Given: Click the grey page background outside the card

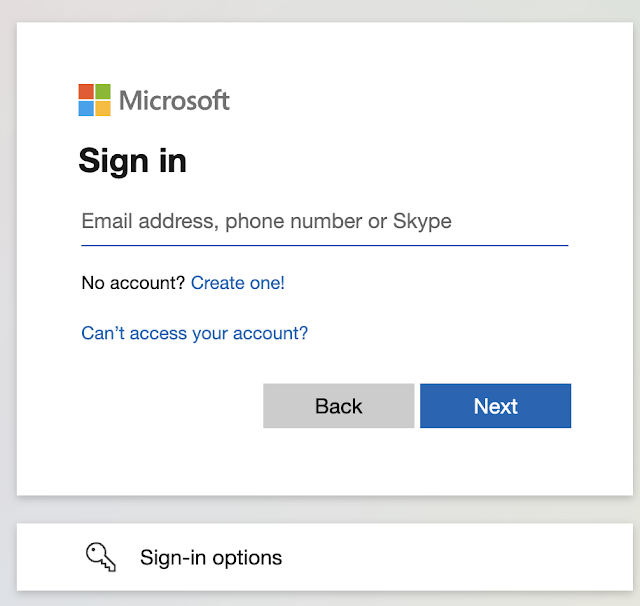Looking at the screenshot, I should click(x=8, y=300).
